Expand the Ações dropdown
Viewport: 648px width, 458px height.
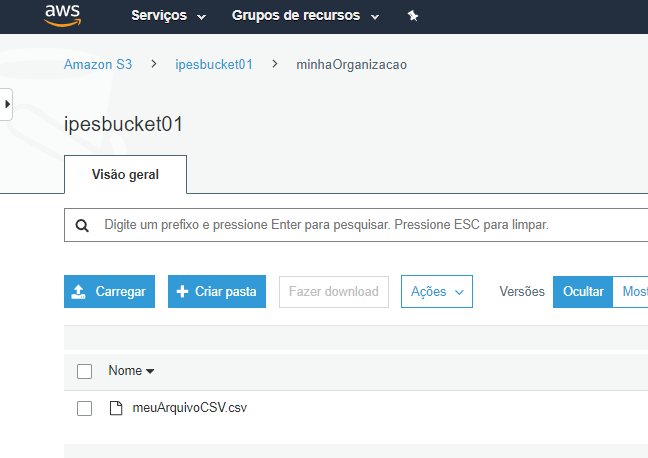click(x=436, y=292)
